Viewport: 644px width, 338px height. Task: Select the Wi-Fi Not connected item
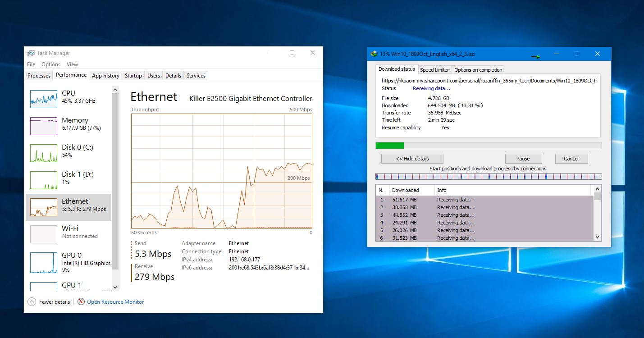(69, 234)
